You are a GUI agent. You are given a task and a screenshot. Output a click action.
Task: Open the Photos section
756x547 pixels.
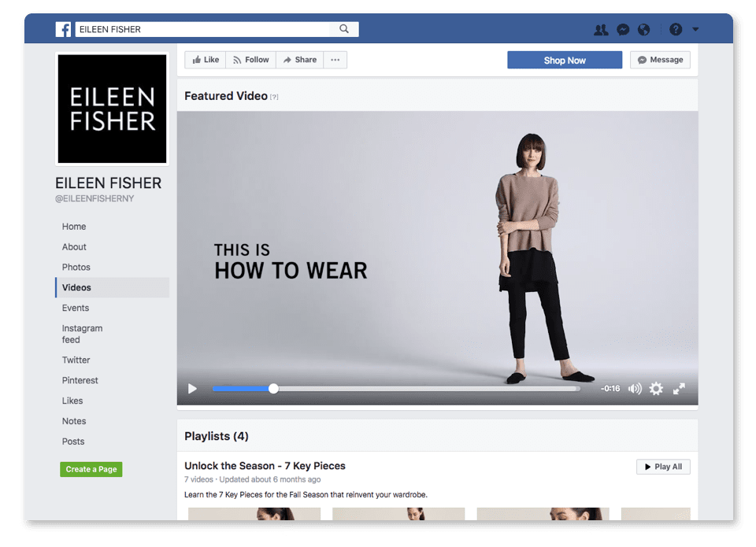point(76,267)
